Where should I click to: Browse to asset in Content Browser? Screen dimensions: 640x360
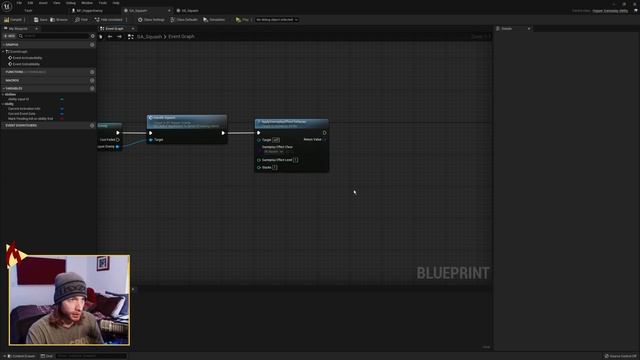[x=59, y=20]
